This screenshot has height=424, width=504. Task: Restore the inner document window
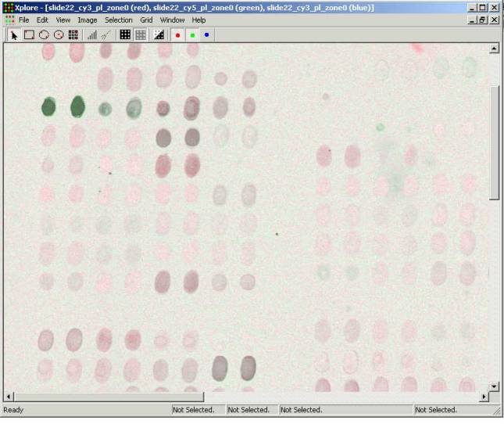[x=482, y=20]
